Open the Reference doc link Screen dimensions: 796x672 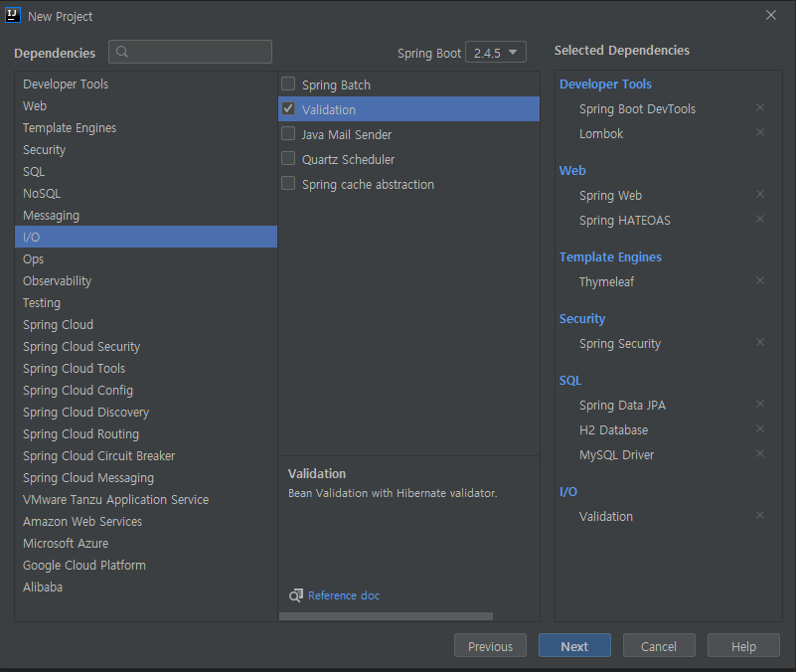point(344,595)
